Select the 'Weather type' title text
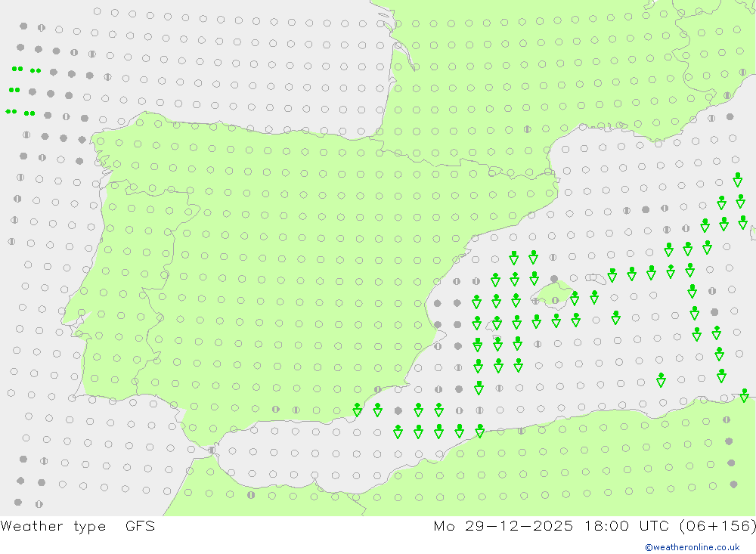Viewport: 756px width, 554px height. [53, 526]
